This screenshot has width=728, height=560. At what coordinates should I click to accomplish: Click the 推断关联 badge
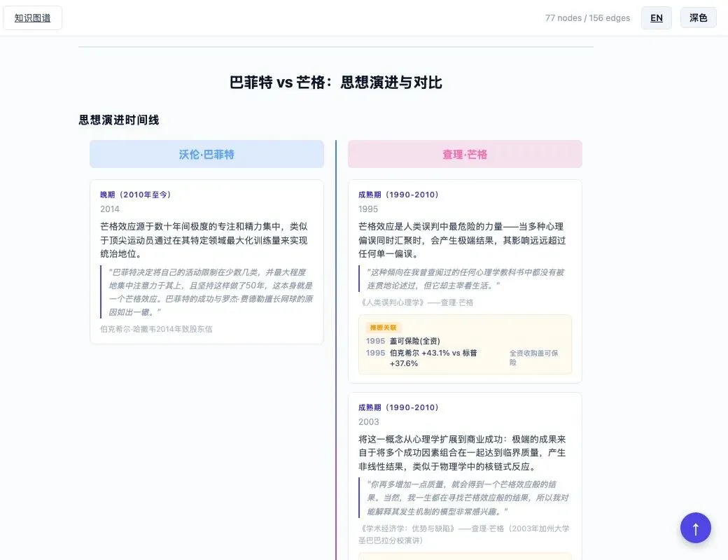(383, 328)
